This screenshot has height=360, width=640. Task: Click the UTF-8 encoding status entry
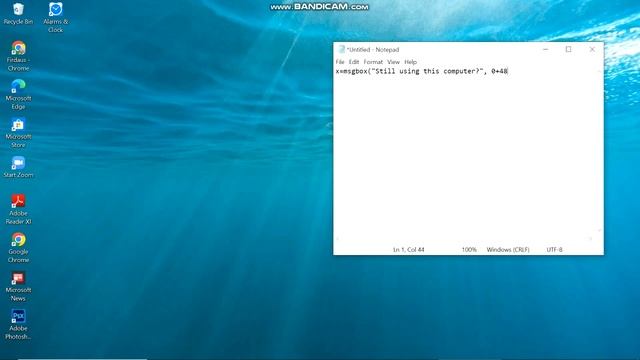coord(554,249)
